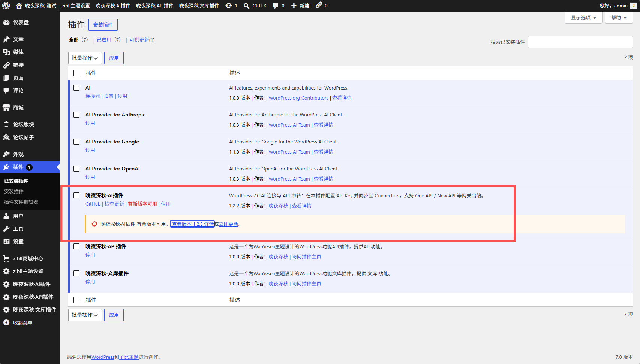Open 设置 settings icon in sidebar

pos(6,242)
